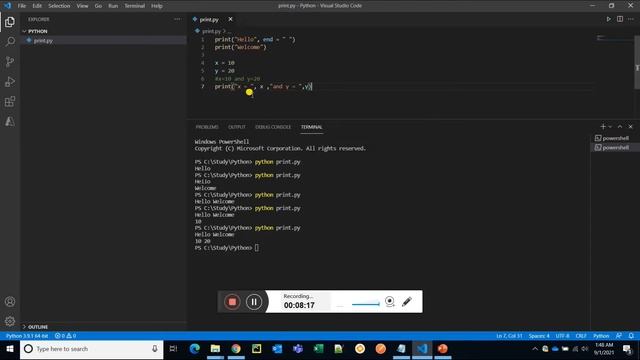640x360 pixels.
Task: Open the Run and Debug view icon
Action: click(10, 82)
